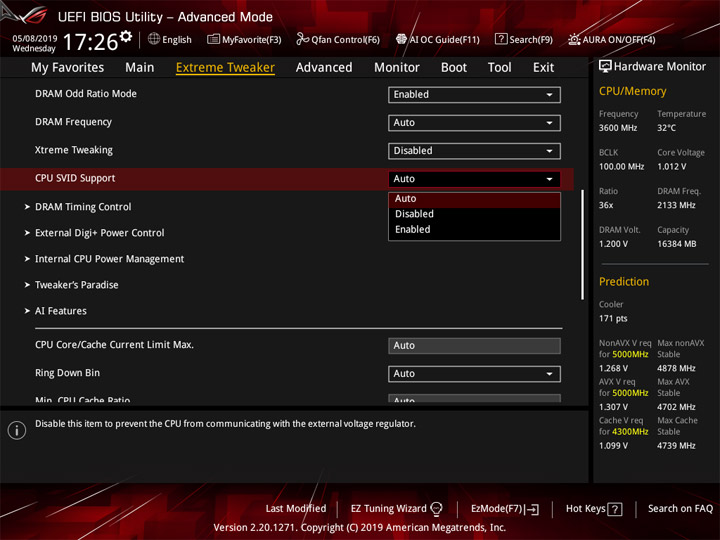
Task: Click the info icon beside help text
Action: point(17,430)
